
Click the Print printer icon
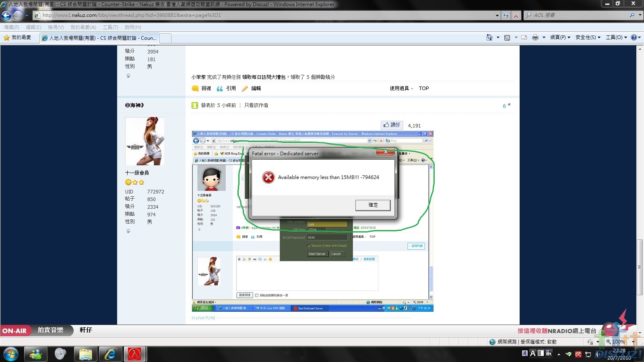(535, 37)
